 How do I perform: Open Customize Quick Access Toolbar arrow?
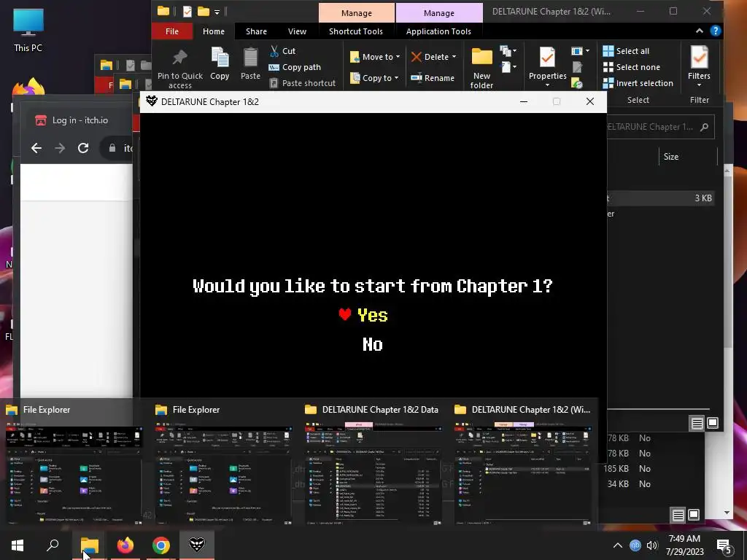pyautogui.click(x=217, y=12)
